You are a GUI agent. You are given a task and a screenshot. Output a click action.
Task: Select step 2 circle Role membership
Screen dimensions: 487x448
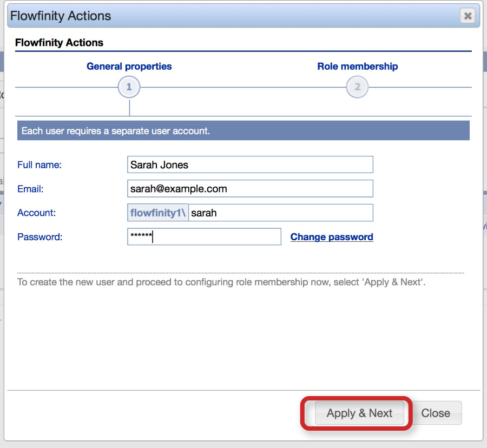357,87
